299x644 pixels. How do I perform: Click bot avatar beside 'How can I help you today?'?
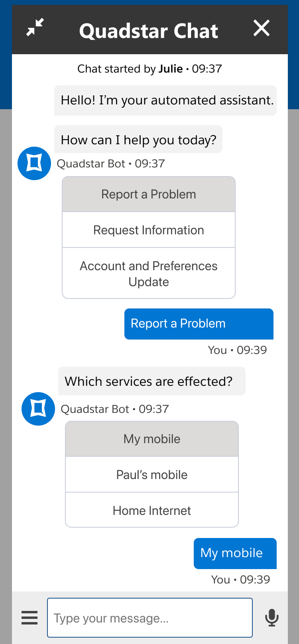click(x=34, y=163)
